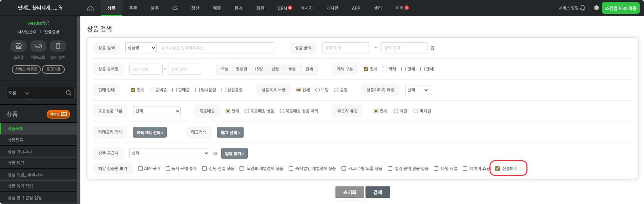The height and width of the screenshot is (204, 644).
Task: Open the 가이드 guide book badge
Action: tap(58, 114)
